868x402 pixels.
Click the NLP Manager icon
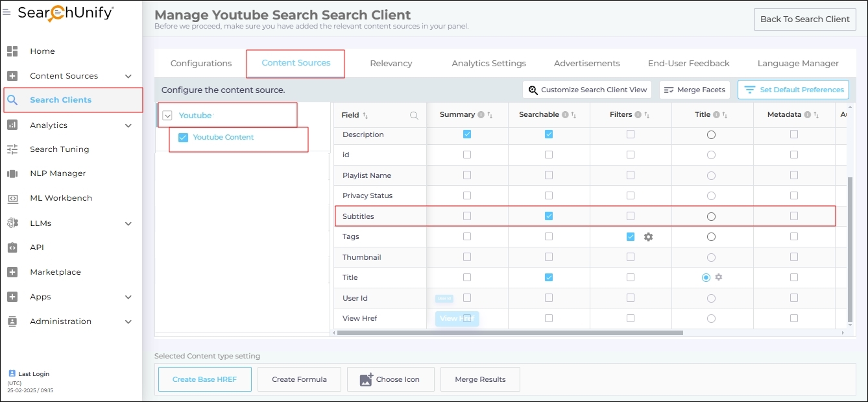[12, 173]
